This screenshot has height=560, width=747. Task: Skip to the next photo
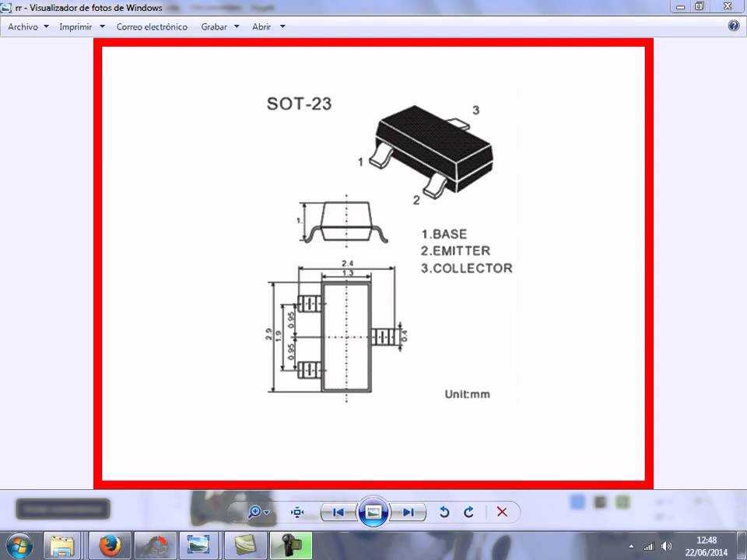click(408, 512)
